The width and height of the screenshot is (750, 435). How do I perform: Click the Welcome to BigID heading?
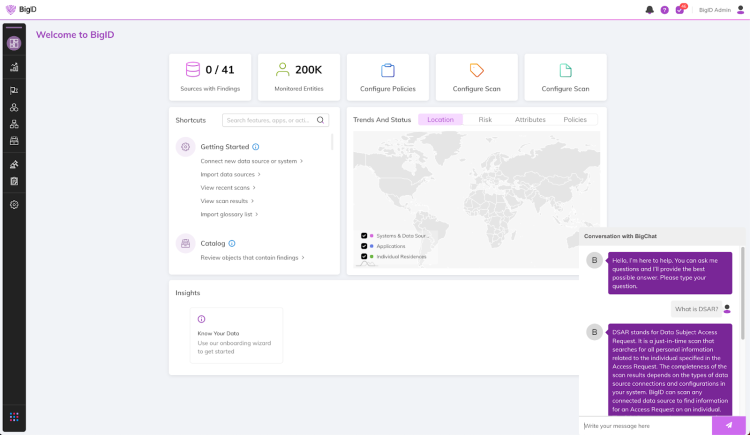75,35
